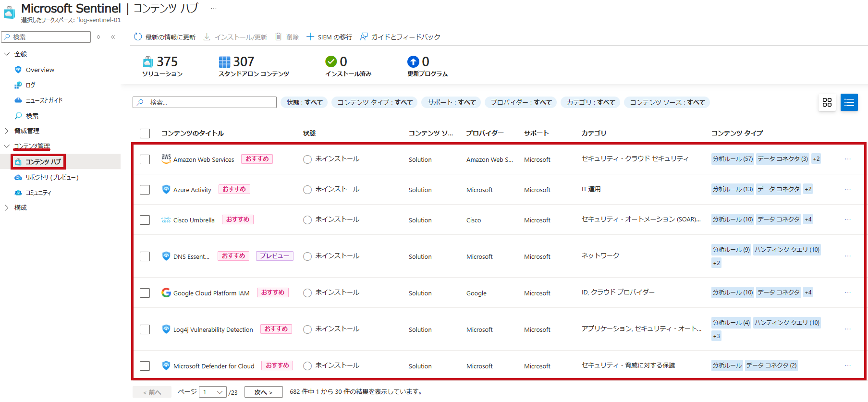This screenshot has width=868, height=402.
Task: Open the コンテンツ ソース : すべて filter
Action: point(667,102)
